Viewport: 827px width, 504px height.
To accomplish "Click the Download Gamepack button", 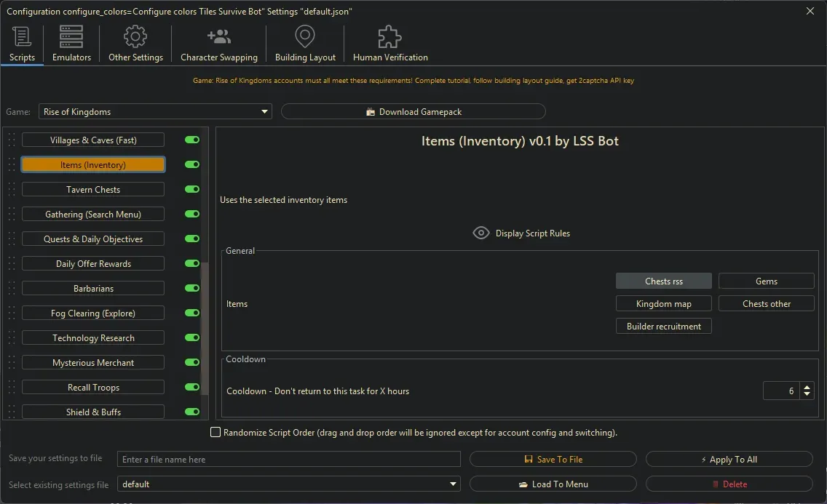I will pyautogui.click(x=413, y=111).
